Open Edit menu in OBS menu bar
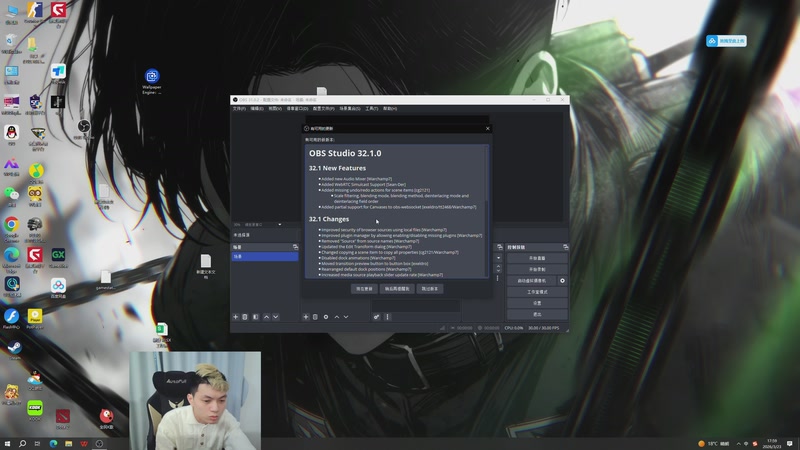The width and height of the screenshot is (800, 450). 257,109
